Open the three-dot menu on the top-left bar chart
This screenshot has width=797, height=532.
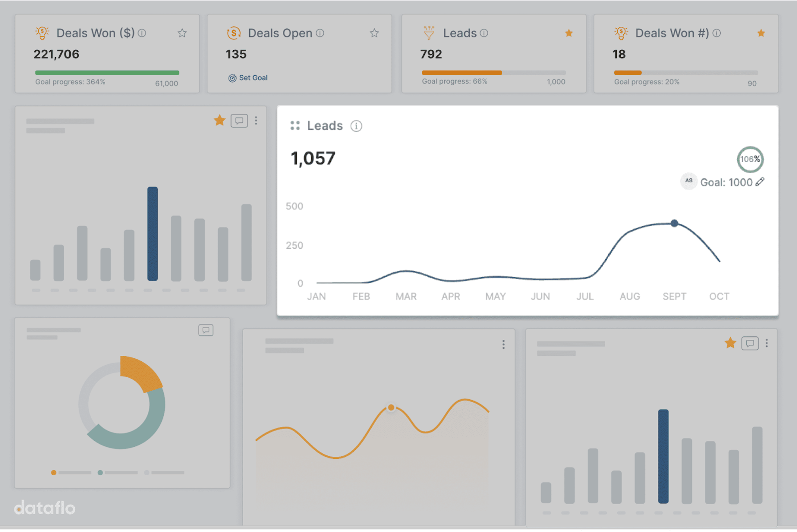coord(257,120)
